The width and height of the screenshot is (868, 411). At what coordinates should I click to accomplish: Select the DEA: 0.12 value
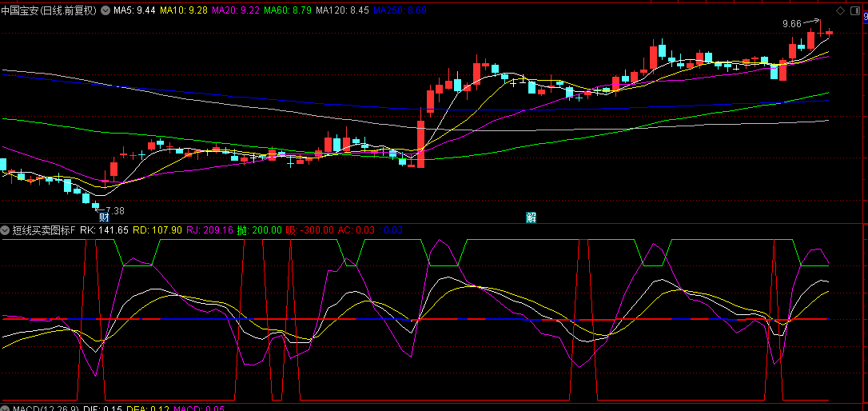click(149, 409)
